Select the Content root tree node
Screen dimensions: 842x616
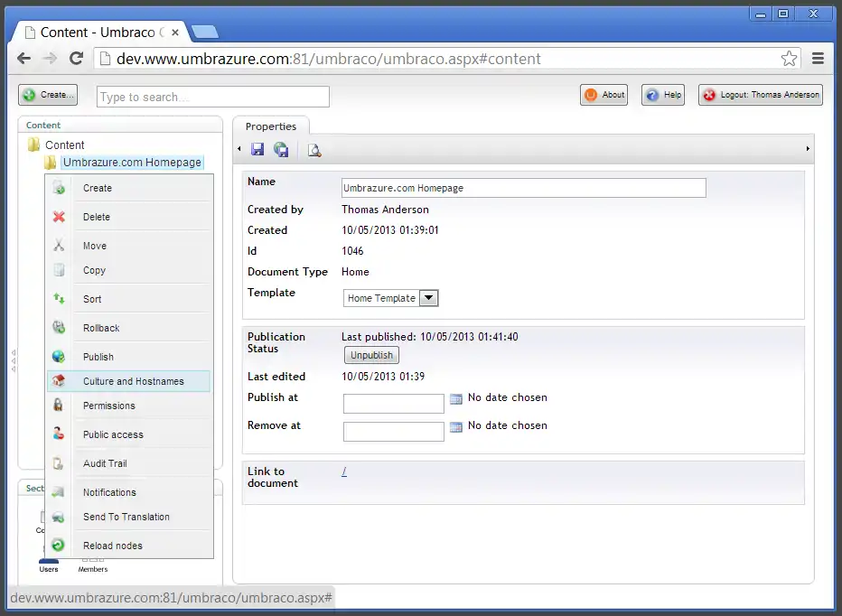(x=64, y=145)
